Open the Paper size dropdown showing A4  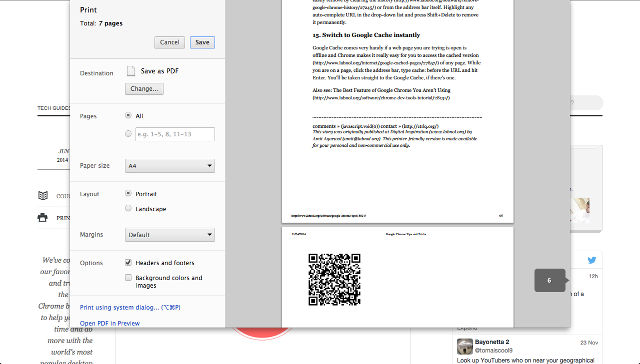pos(169,165)
